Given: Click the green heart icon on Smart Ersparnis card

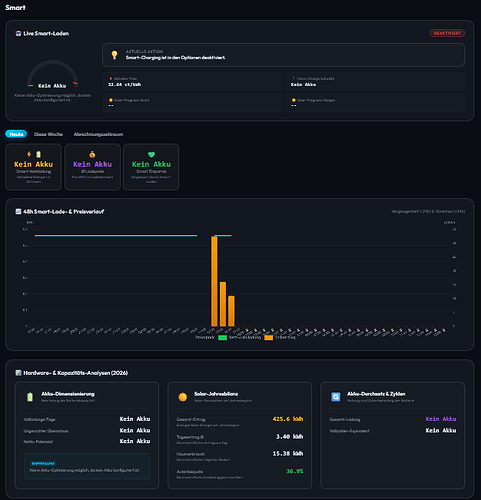Looking at the screenshot, I should pyautogui.click(x=151, y=154).
